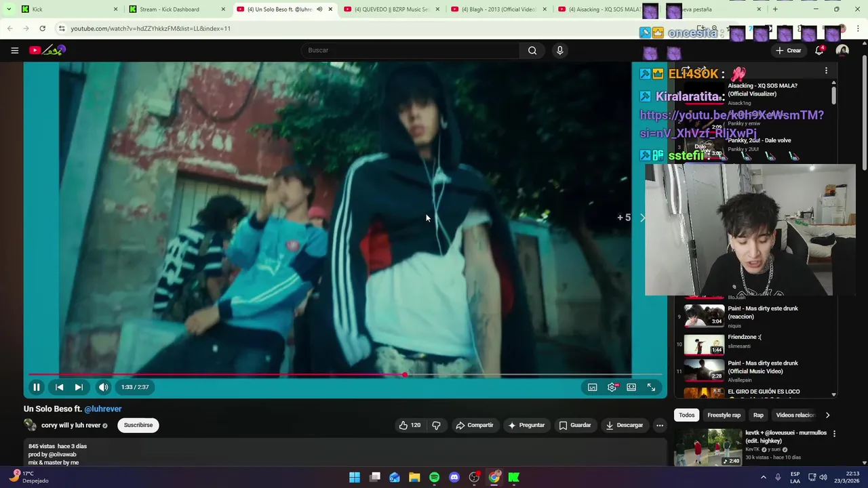The image size is (868, 488).
Task: Open a new browser tab
Action: 775,9
